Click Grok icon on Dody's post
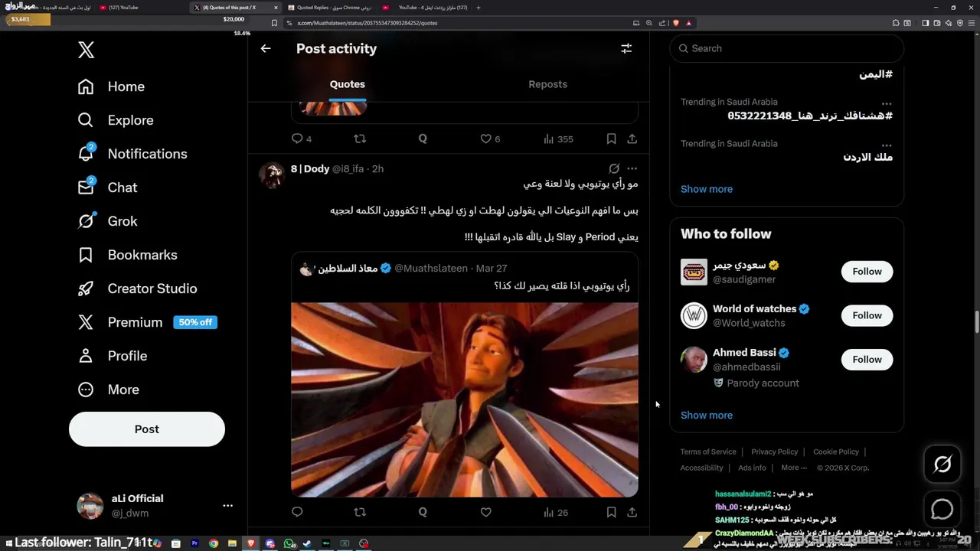 click(614, 168)
